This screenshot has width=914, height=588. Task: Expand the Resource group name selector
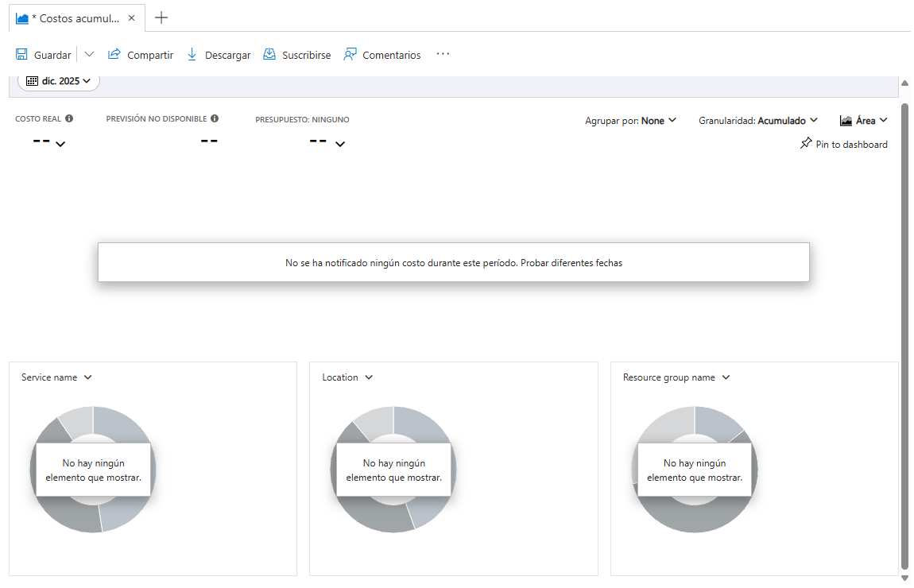[676, 377]
